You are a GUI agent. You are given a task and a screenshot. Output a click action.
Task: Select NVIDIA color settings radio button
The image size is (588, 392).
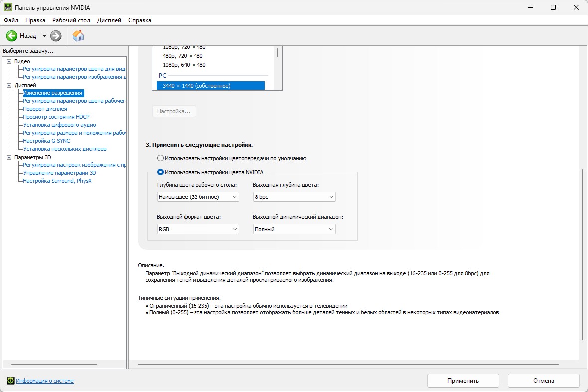[160, 172]
